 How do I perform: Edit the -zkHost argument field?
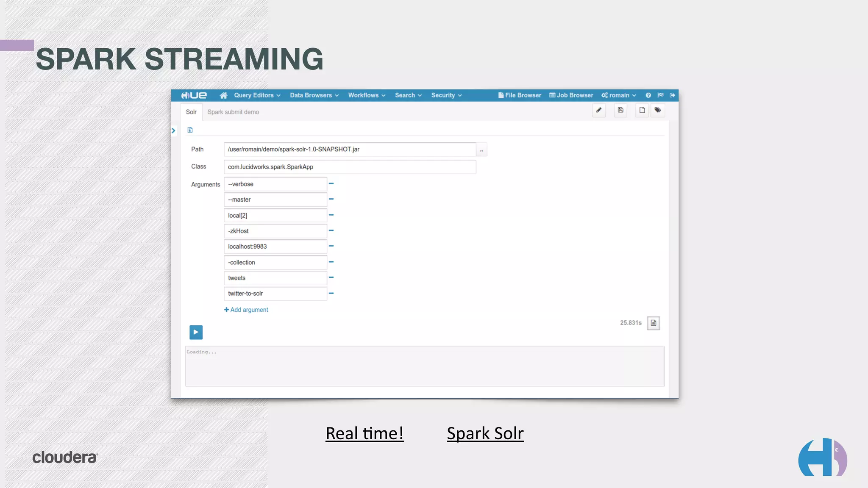[x=275, y=231]
